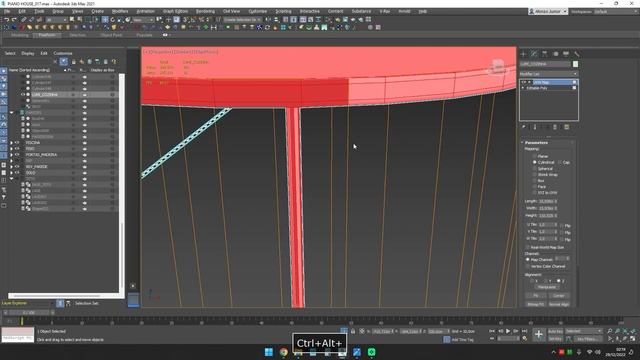Select Spherical mapping radio button

point(535,169)
